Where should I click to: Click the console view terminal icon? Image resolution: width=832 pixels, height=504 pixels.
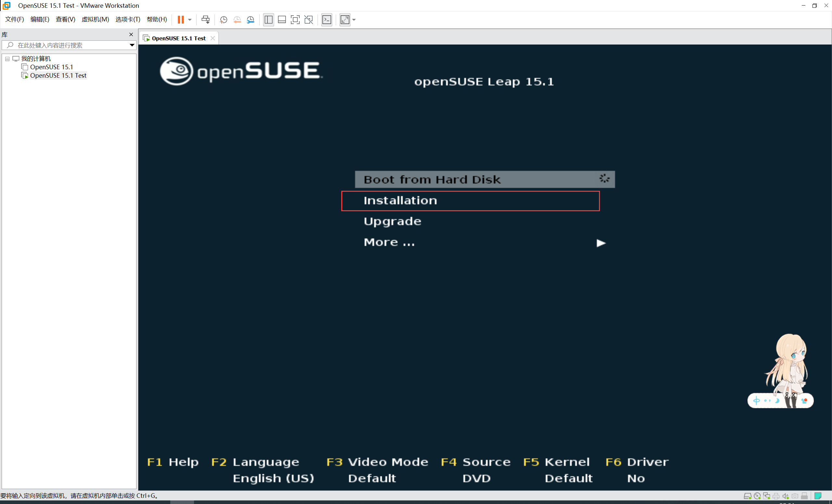(x=327, y=19)
